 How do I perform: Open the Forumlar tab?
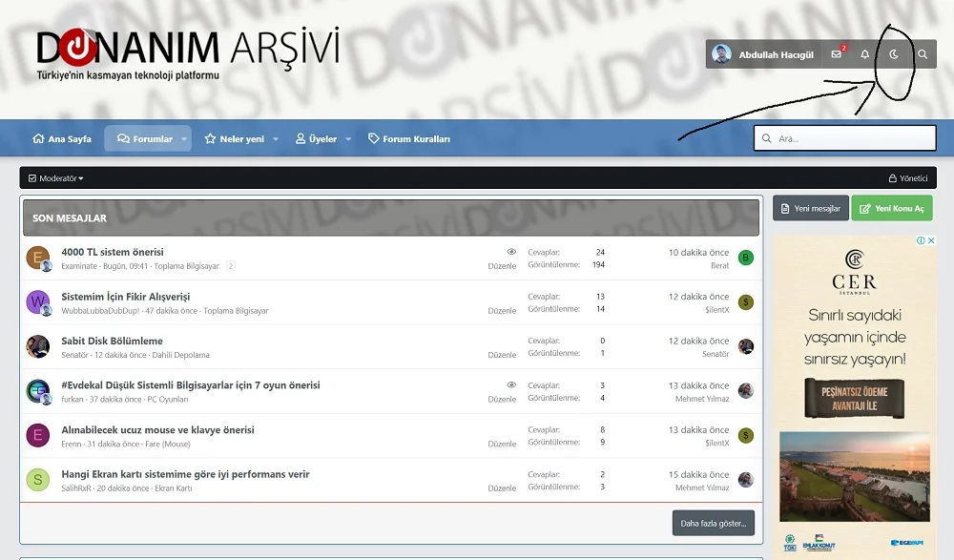[145, 138]
